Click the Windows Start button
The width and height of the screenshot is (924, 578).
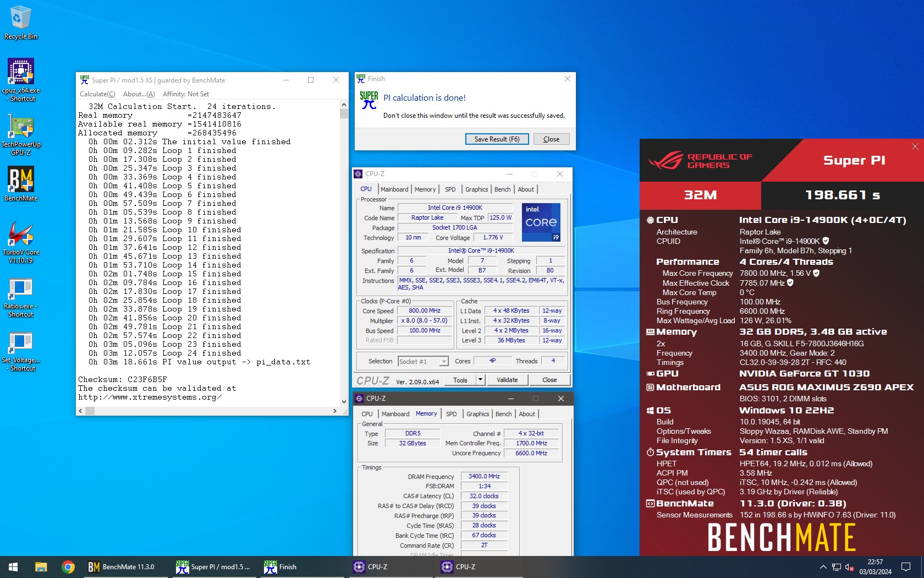tap(13, 567)
